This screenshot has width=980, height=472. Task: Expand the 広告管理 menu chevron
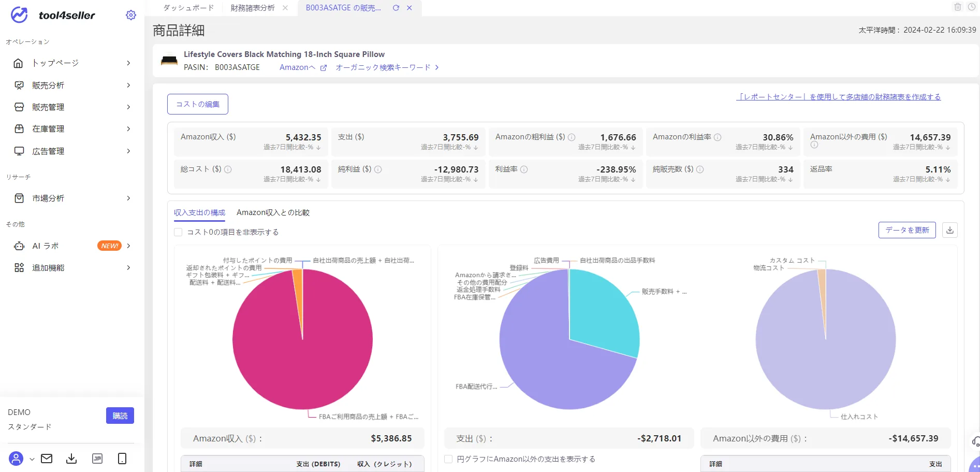(x=128, y=151)
